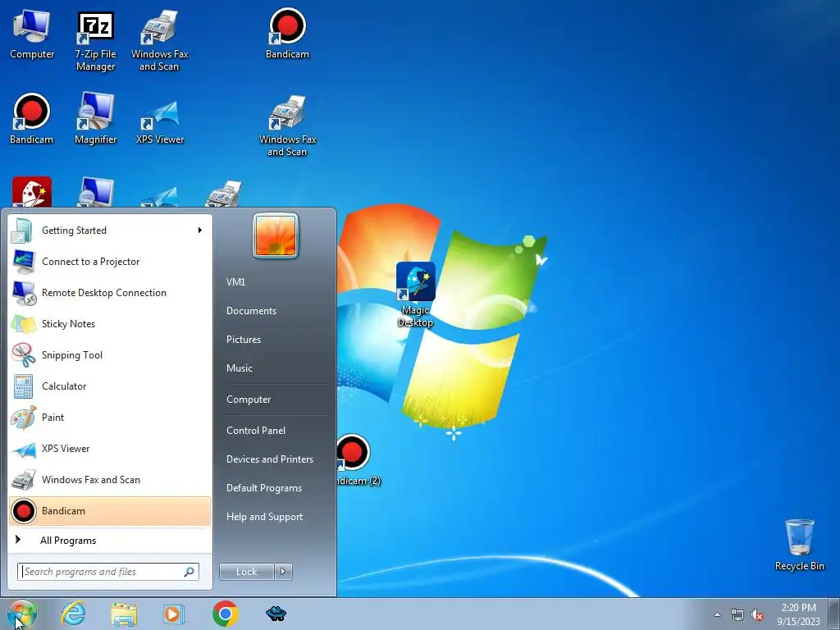Show hidden tray icons arrow

717,615
